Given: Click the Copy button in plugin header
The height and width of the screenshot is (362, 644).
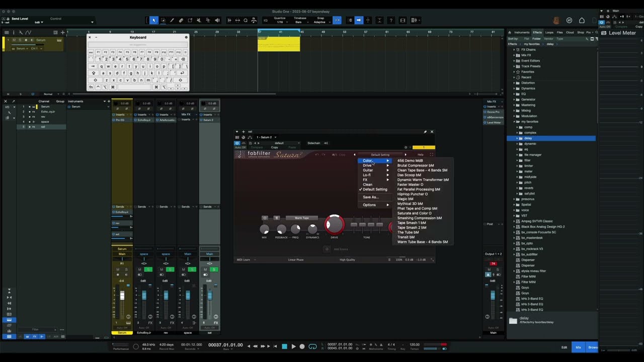Looking at the screenshot, I should pos(275,147).
